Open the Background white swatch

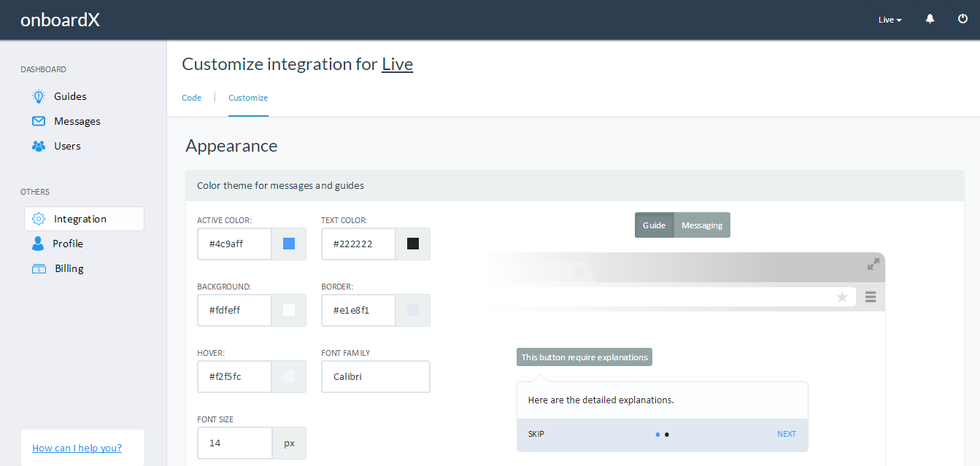pos(289,310)
